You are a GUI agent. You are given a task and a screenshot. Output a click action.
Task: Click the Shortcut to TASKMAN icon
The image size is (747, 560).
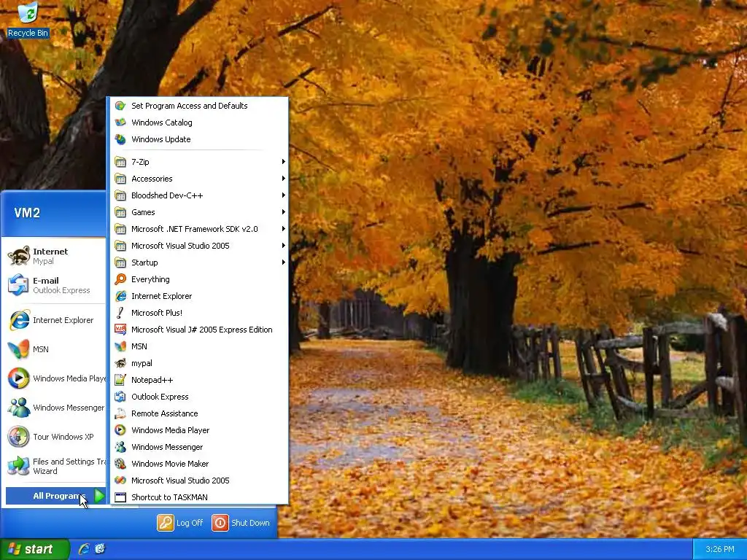(120, 497)
